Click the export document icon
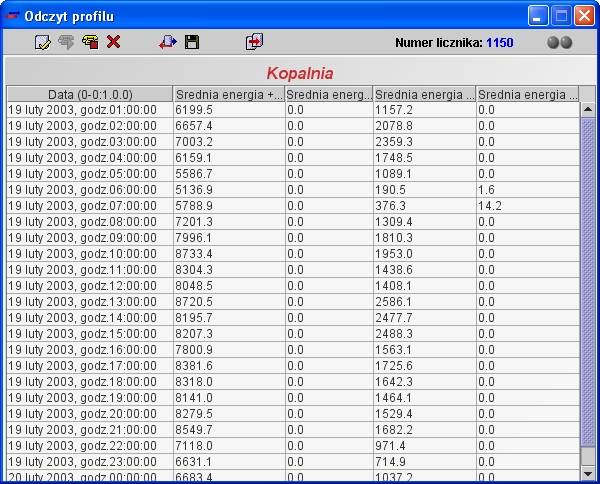This screenshot has height=484, width=600. pos(254,42)
